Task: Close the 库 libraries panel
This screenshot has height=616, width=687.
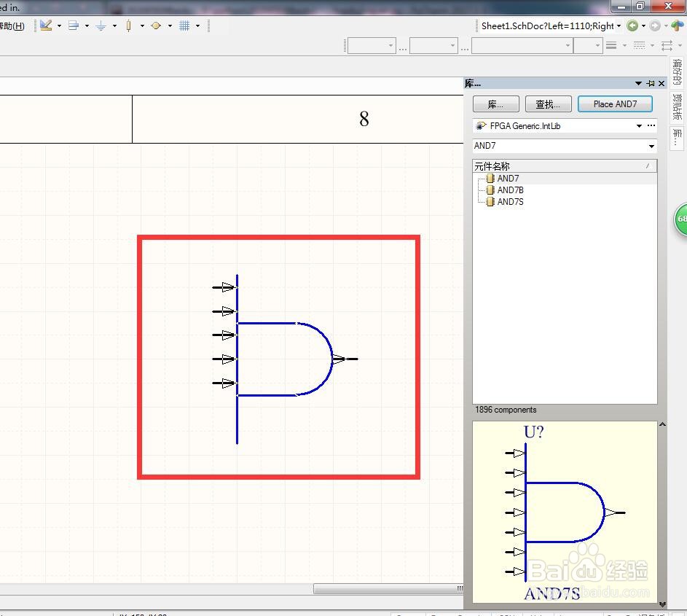Action: (x=662, y=83)
